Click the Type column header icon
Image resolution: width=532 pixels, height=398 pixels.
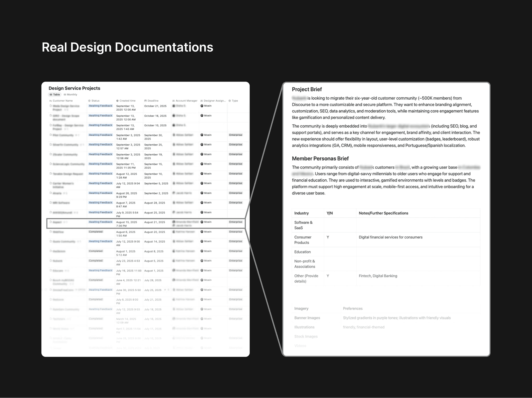[x=230, y=101]
